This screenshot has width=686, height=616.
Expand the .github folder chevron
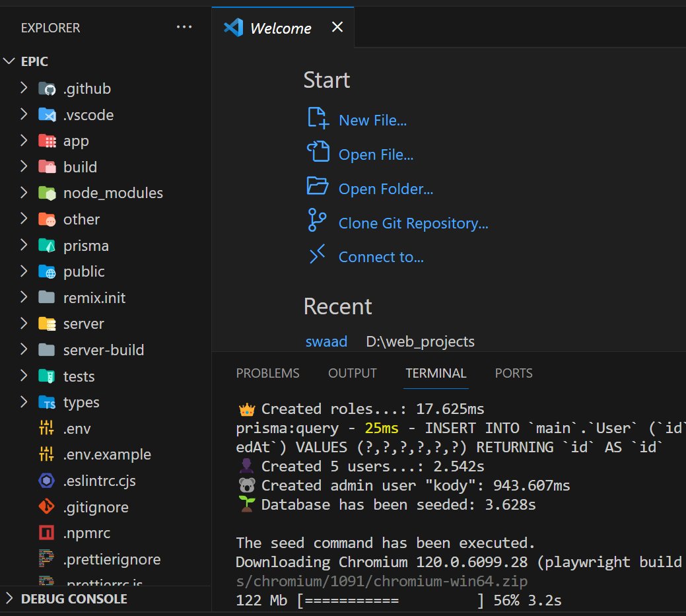pos(24,88)
